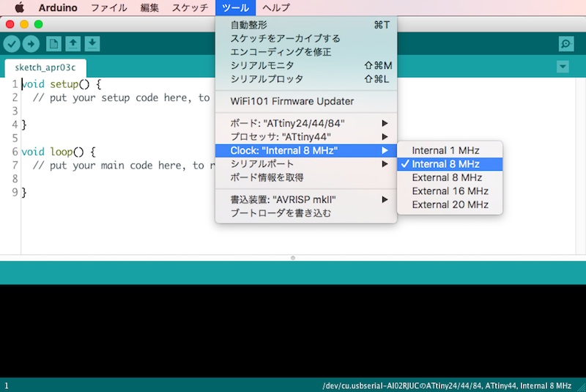Open シリアルモニタ from the menu

point(306,65)
